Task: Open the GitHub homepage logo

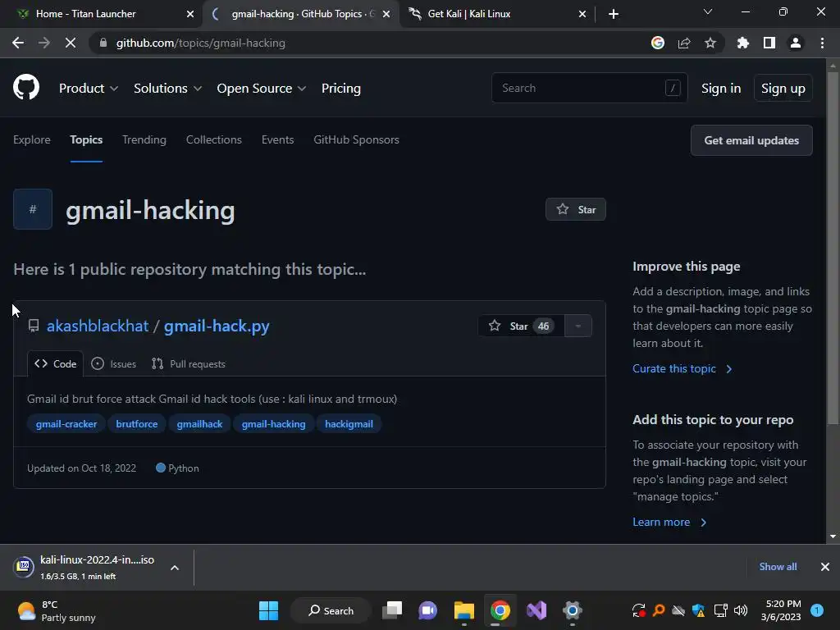Action: [x=26, y=87]
